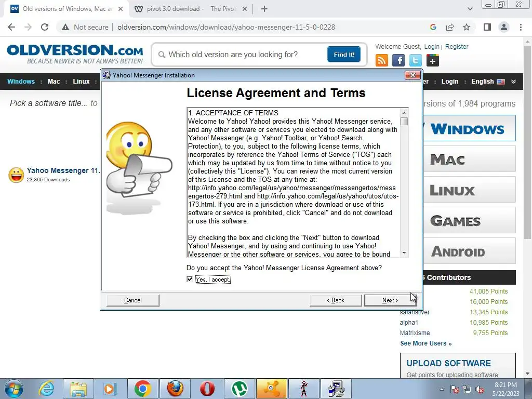Toggle the browser side panel
532x399 pixels.
pos(487,27)
